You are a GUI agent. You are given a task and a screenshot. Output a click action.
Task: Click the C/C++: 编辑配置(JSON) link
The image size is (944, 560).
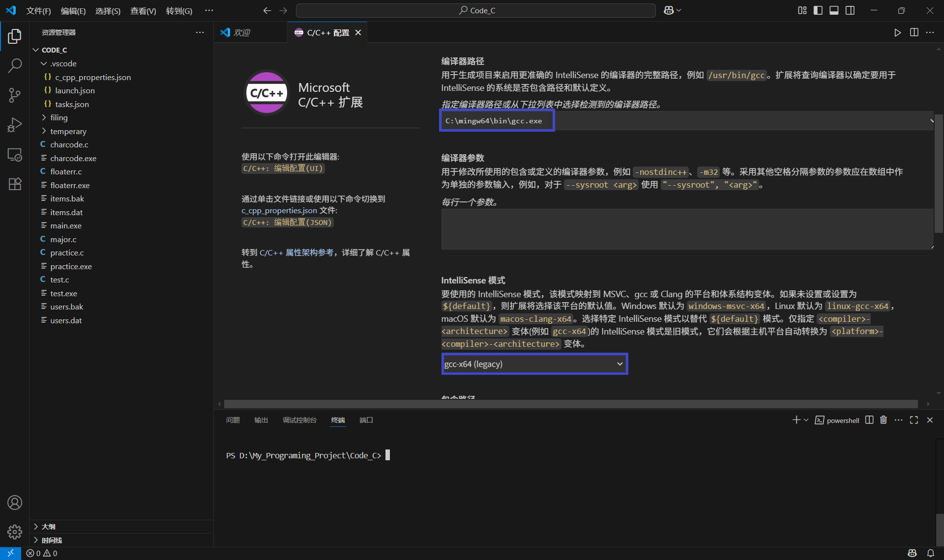click(x=287, y=222)
